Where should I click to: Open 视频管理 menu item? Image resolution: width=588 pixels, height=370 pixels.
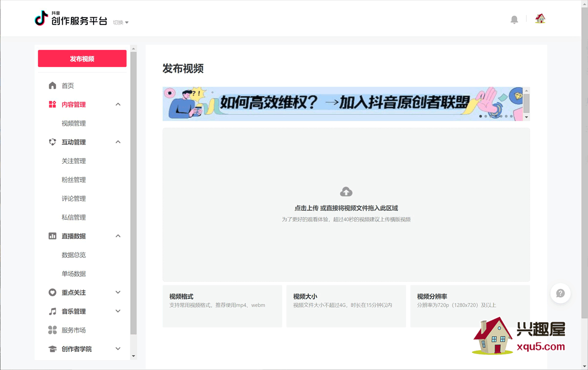coord(74,123)
